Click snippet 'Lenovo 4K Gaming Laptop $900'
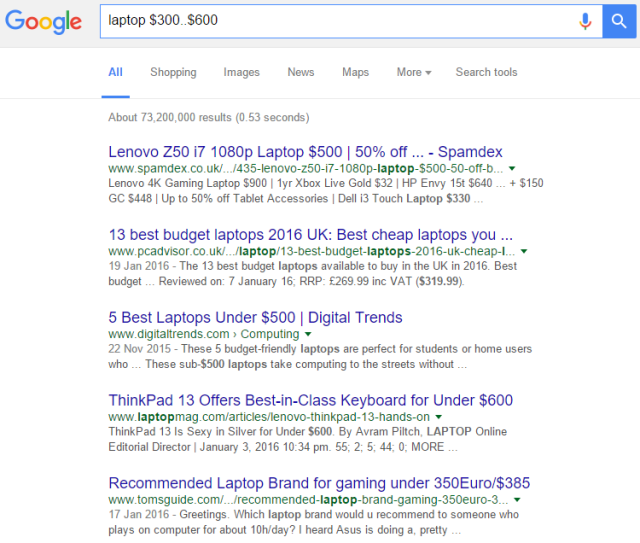The image size is (640, 543). (x=326, y=191)
